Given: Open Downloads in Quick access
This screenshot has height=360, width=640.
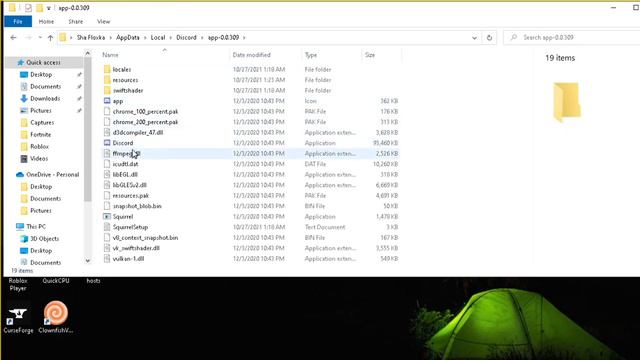Looking at the screenshot, I should coord(45,98).
